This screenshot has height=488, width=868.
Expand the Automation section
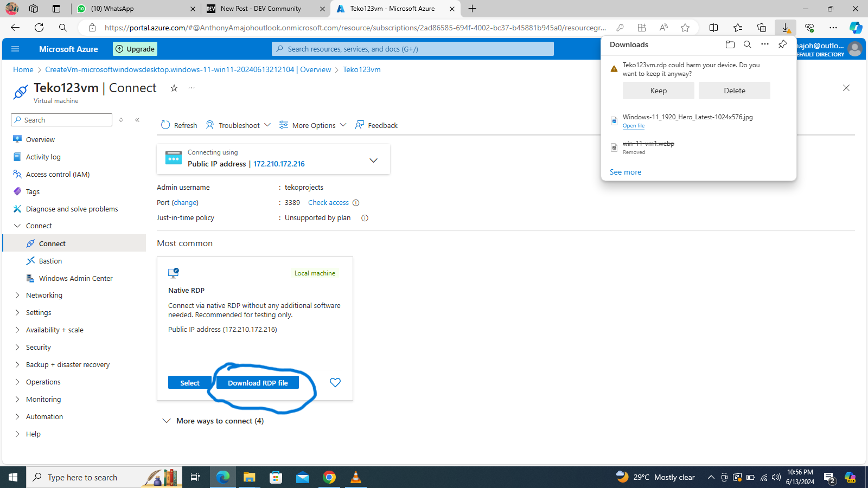44,416
